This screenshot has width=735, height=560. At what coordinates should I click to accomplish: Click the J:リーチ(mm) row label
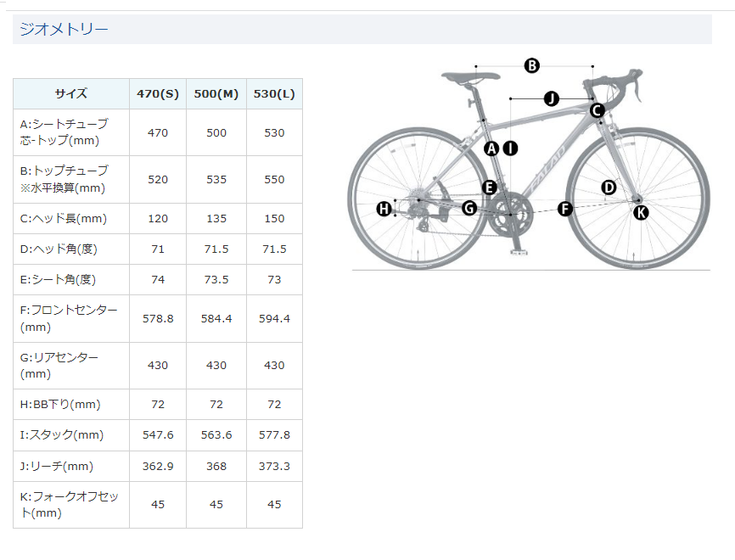pyautogui.click(x=56, y=467)
